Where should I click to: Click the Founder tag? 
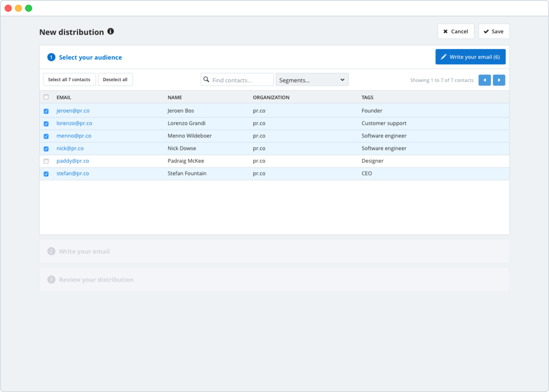tap(372, 110)
